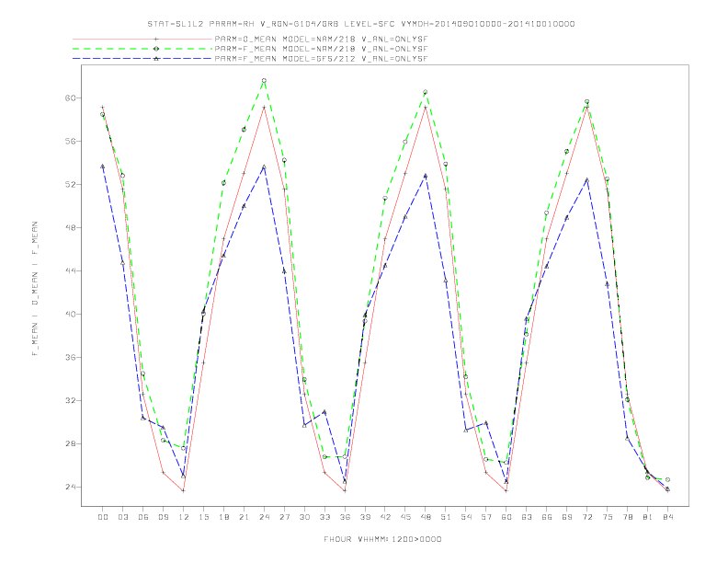728x563 pixels.
Task: Click x-axis forecast hour label 78
Action: point(628,517)
